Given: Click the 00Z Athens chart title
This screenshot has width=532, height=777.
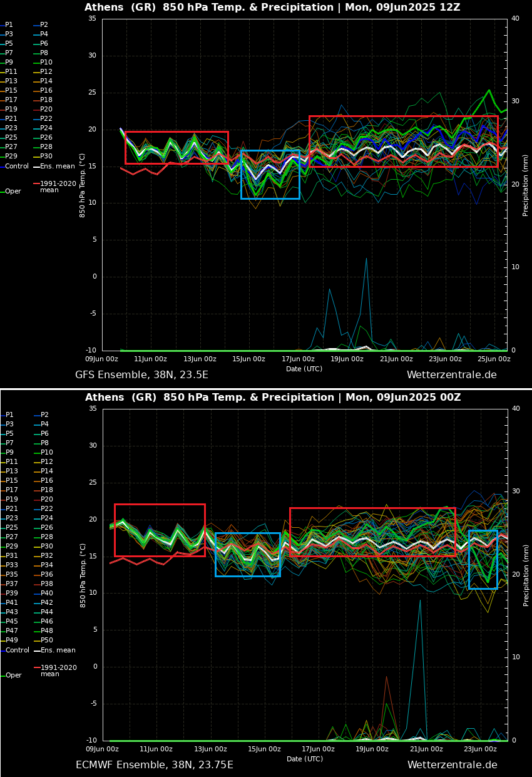Looking at the screenshot, I should tap(272, 398).
